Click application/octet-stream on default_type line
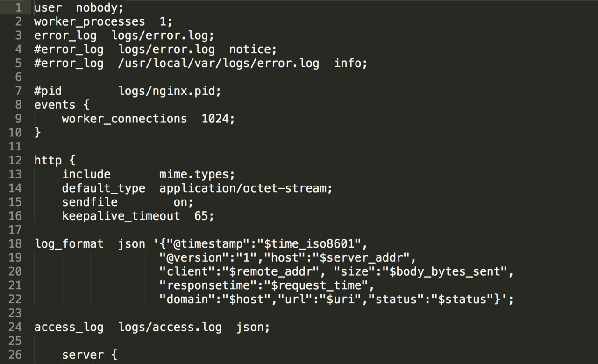 242,188
